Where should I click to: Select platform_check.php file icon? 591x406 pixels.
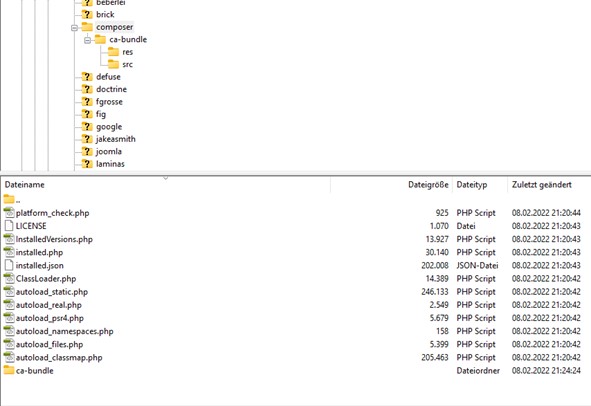(9, 213)
